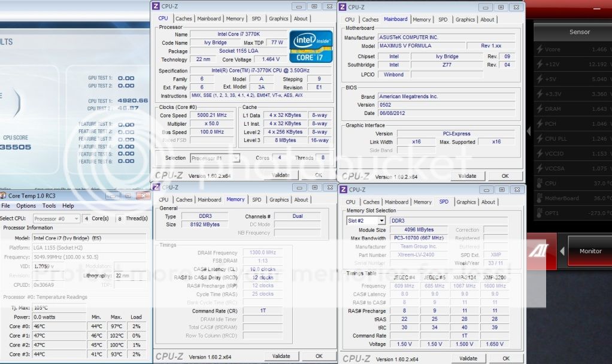Switch to Memory tab in the processor CPU-Z window

point(235,19)
